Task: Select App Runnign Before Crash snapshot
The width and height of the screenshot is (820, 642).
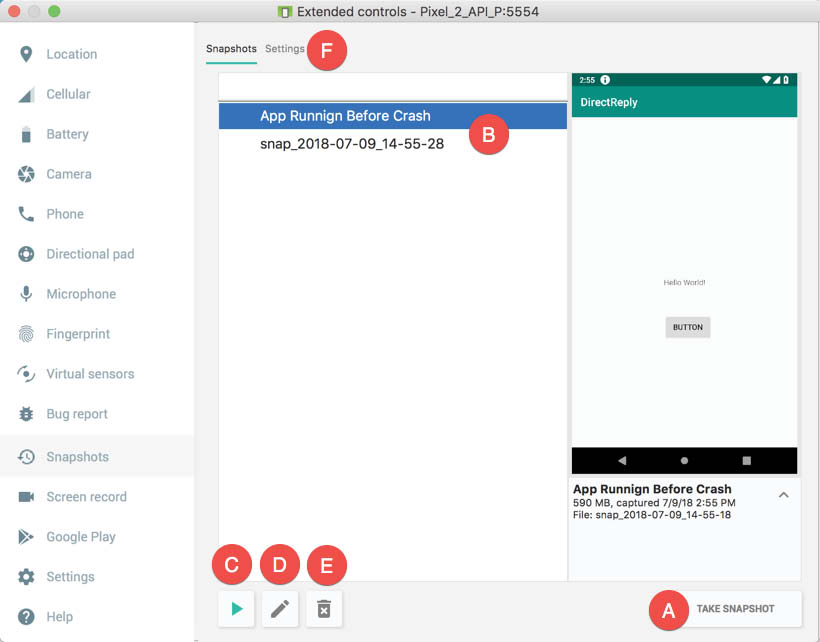Action: point(393,116)
